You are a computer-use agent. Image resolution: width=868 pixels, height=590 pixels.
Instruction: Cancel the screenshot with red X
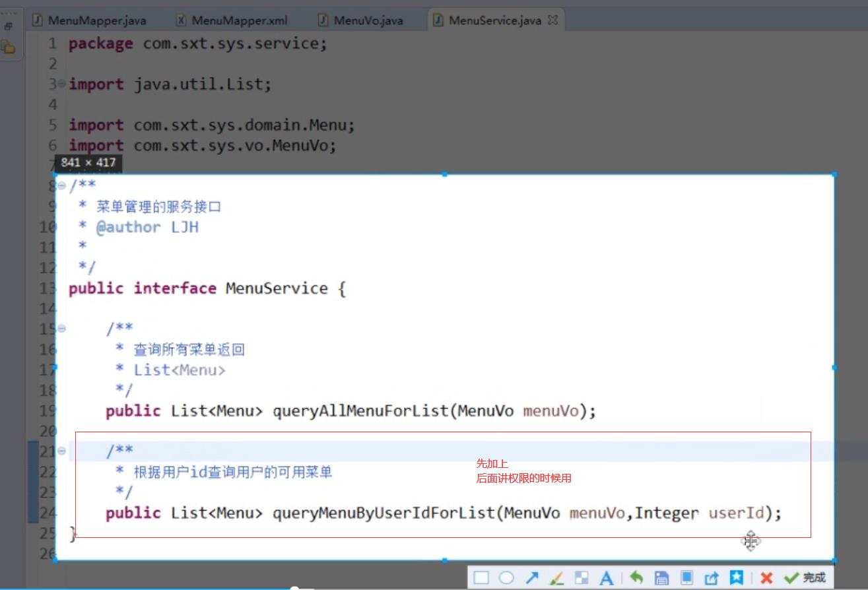point(766,578)
